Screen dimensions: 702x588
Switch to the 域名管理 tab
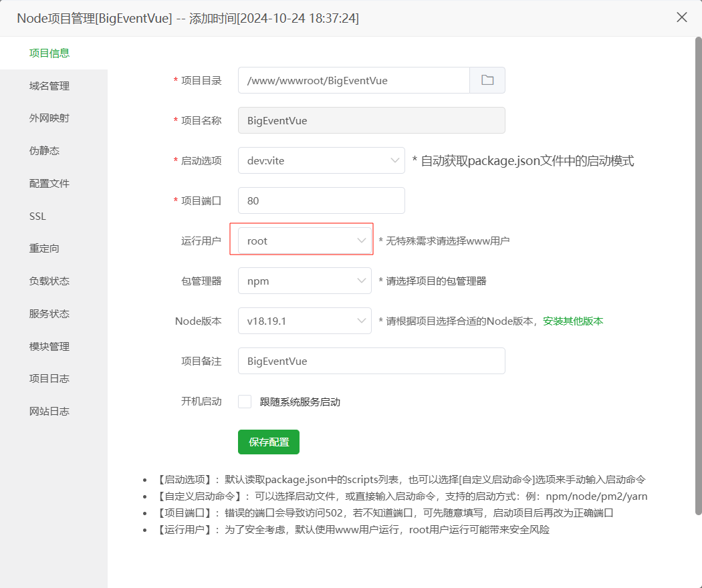click(x=49, y=86)
